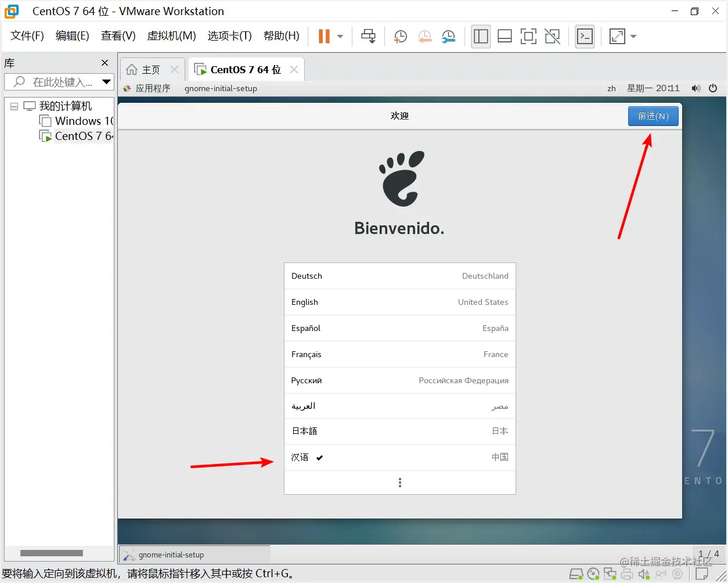Screen dimensions: 728x583
Task: Click gnome-initial-setup in the GNOME top bar
Action: tap(221, 88)
